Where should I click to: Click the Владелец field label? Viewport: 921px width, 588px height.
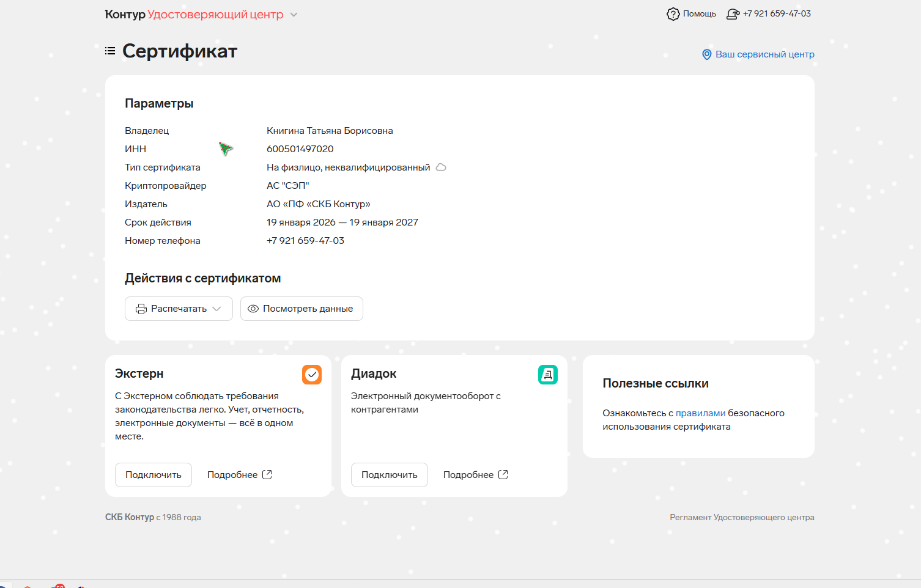[147, 131]
